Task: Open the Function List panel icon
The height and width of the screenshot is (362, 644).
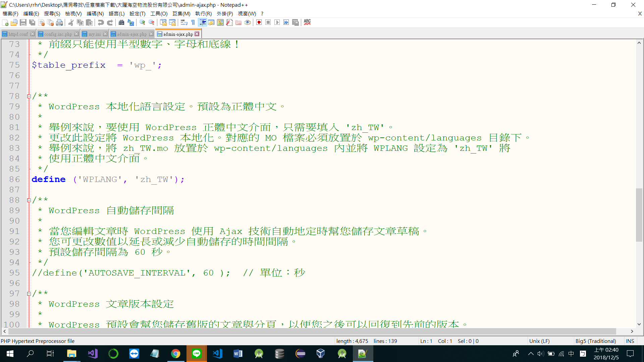Action: [x=229, y=22]
